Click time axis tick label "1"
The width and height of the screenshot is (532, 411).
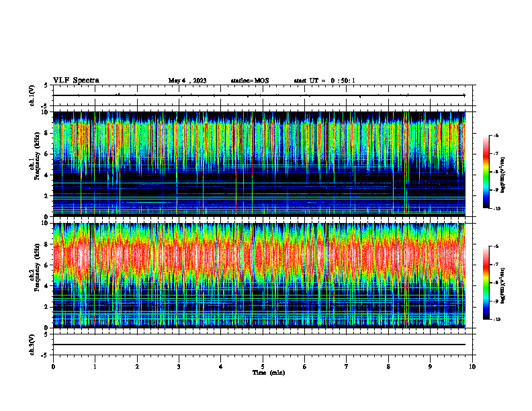pyautogui.click(x=95, y=367)
